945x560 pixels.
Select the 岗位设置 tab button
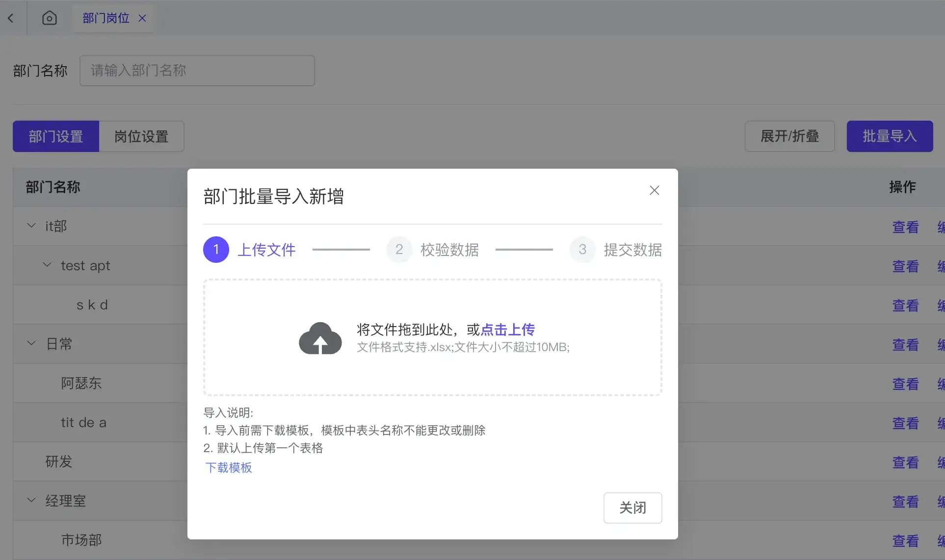(x=141, y=136)
